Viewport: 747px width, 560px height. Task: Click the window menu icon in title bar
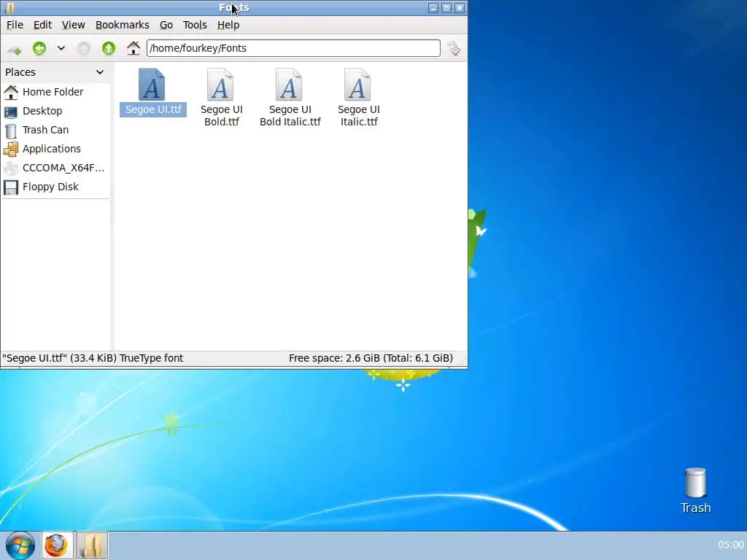point(9,7)
